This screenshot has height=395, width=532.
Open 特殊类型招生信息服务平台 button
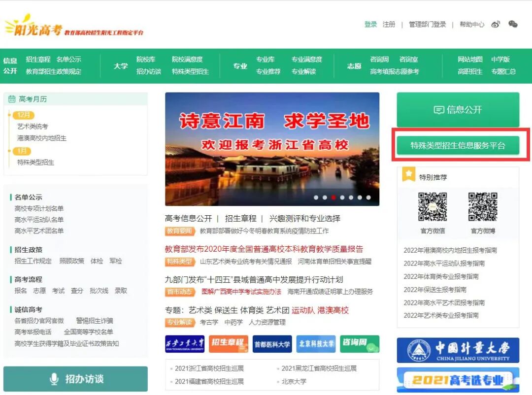pyautogui.click(x=458, y=146)
